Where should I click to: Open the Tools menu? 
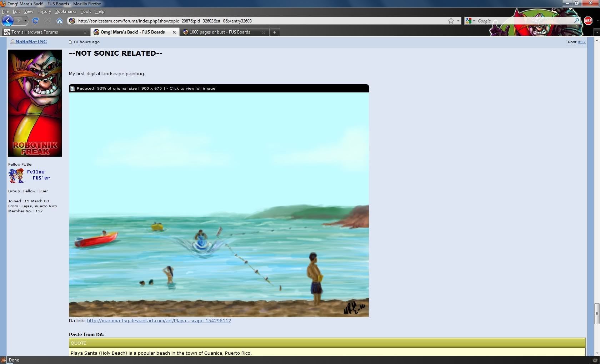point(86,11)
